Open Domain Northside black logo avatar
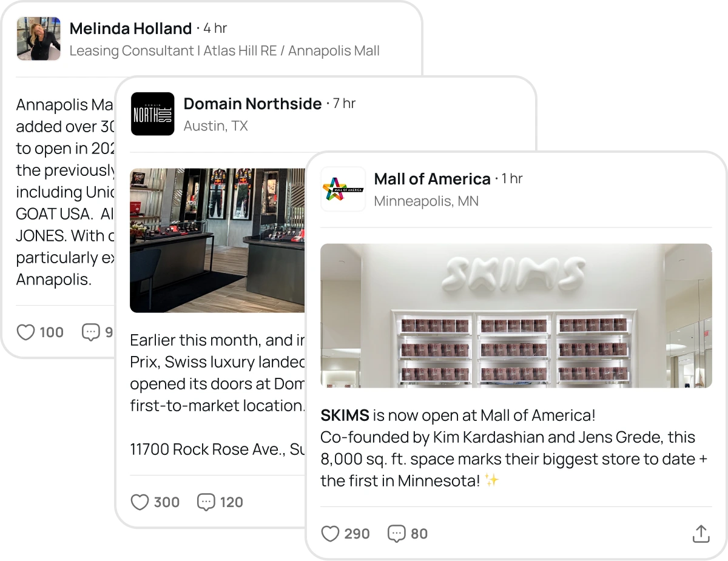 153,114
